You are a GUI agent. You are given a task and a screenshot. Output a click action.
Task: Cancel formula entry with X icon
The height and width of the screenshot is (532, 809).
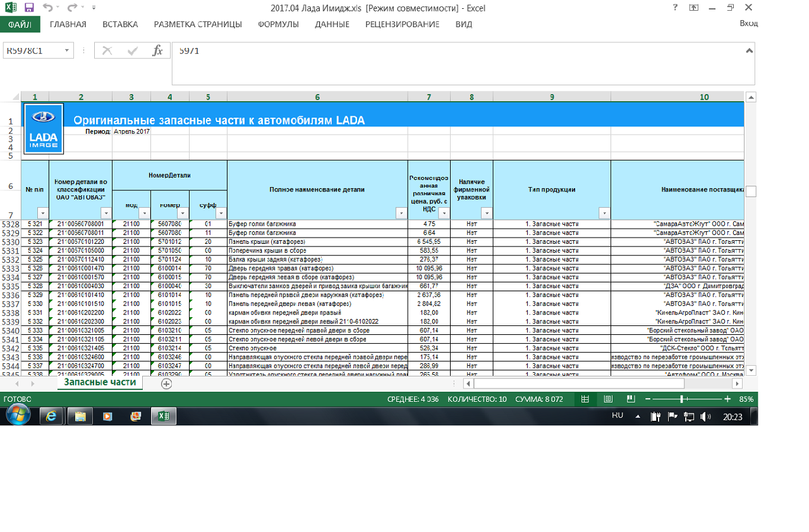107,51
